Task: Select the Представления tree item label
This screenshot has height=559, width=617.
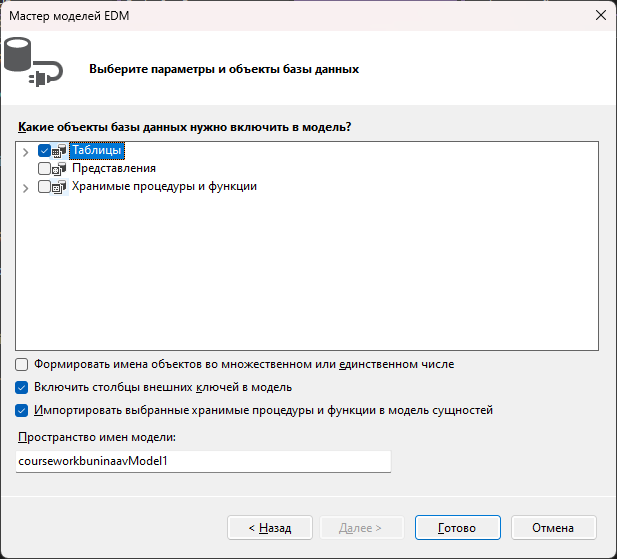Action: pyautogui.click(x=114, y=168)
